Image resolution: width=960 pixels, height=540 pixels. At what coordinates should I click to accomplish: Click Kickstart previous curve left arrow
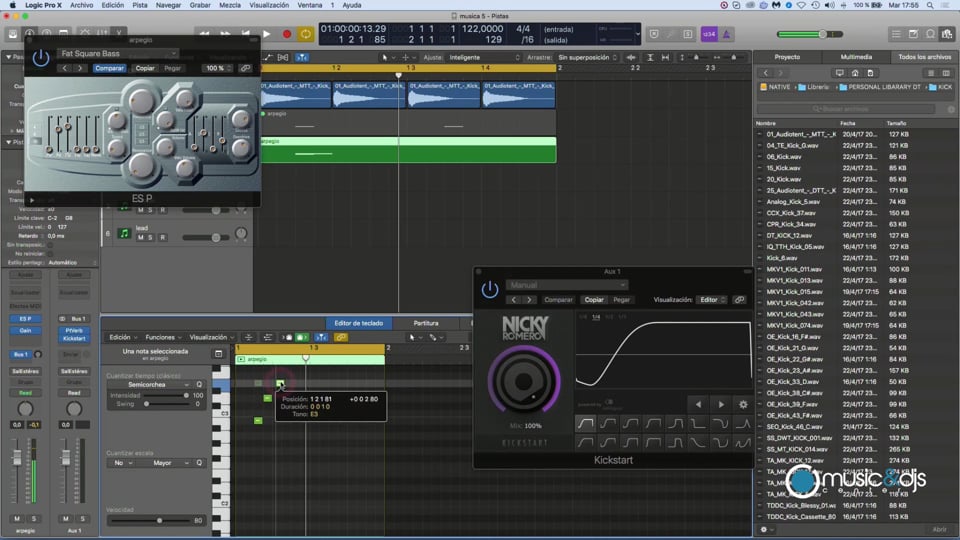pyautogui.click(x=698, y=404)
